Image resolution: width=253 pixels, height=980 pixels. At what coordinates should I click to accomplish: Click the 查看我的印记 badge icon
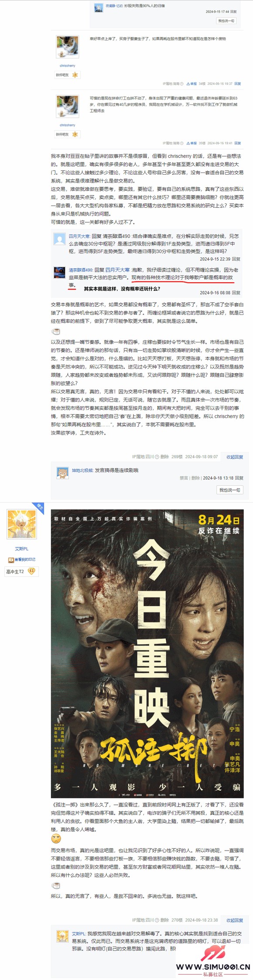pyautogui.click(x=11, y=560)
